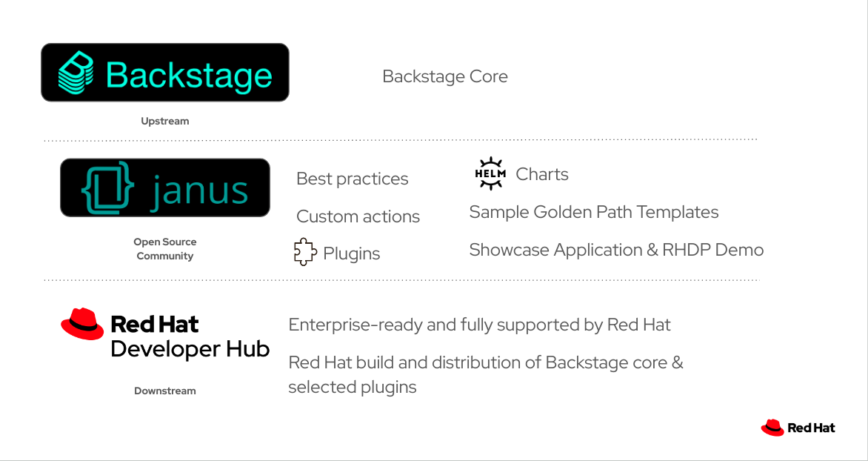This screenshot has height=461, width=868.
Task: Click the Red Hat build and distribution text
Action: point(486,374)
